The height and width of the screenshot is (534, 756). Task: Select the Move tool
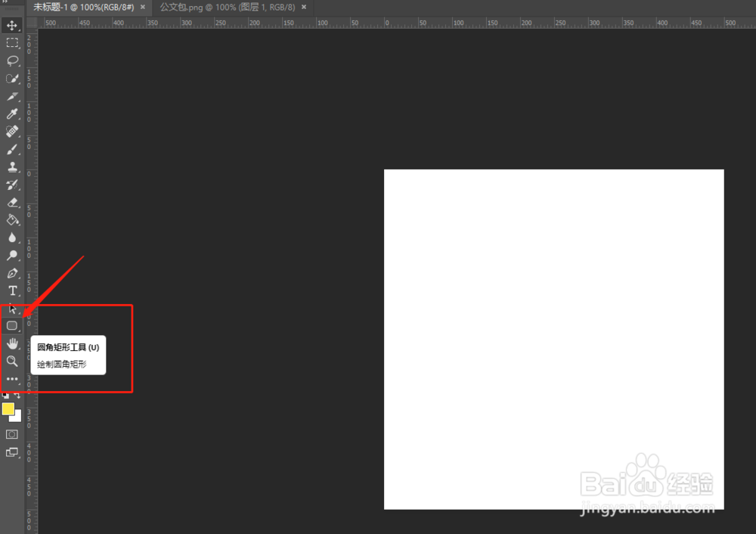tap(12, 25)
